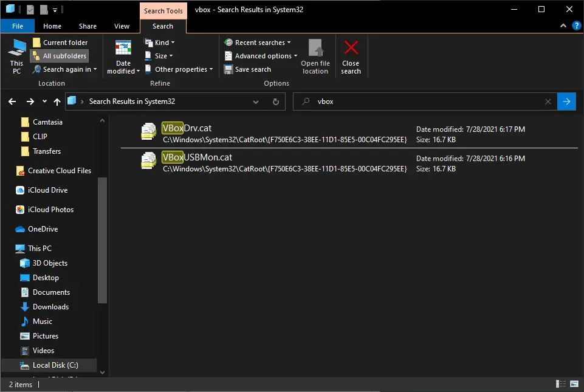
Task: Expand the Size filter dropdown
Action: coord(159,56)
